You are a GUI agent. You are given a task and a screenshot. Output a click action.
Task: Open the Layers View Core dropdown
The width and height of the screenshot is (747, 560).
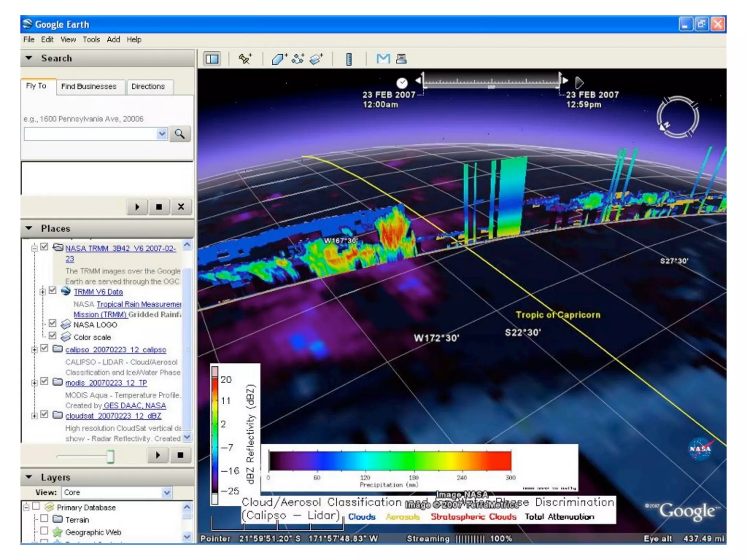pyautogui.click(x=167, y=493)
